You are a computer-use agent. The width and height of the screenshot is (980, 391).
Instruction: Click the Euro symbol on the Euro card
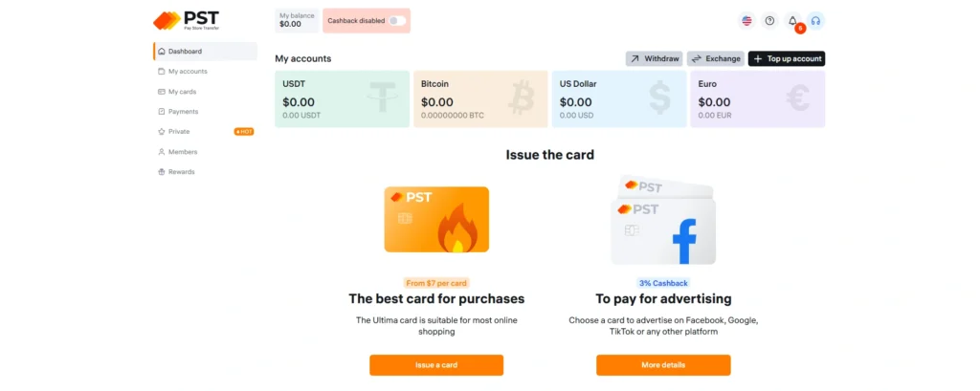point(798,96)
